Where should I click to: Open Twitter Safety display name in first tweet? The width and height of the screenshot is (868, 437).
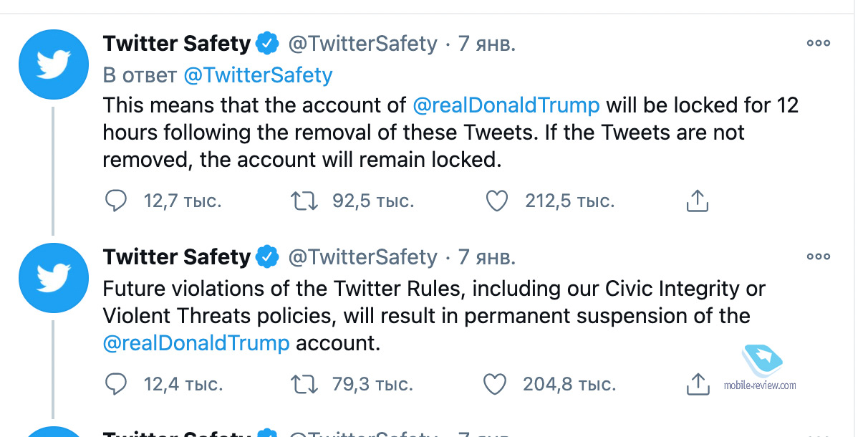point(176,44)
